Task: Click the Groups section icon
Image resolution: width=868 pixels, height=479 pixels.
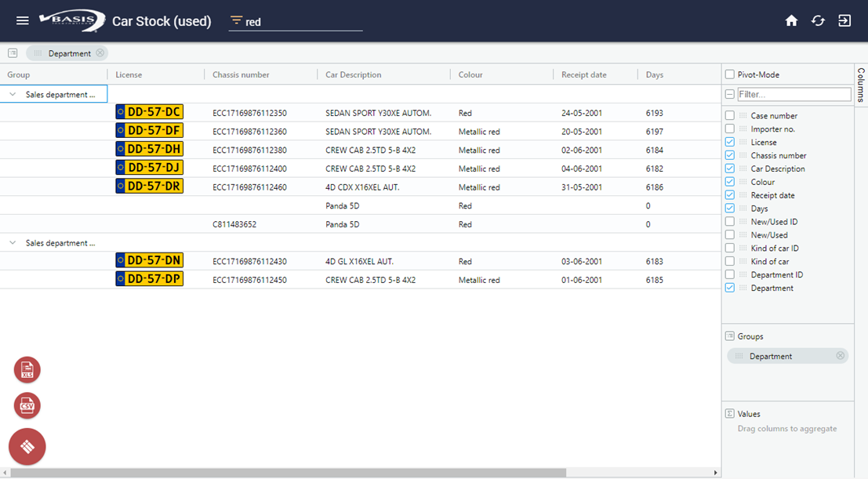Action: [730, 336]
